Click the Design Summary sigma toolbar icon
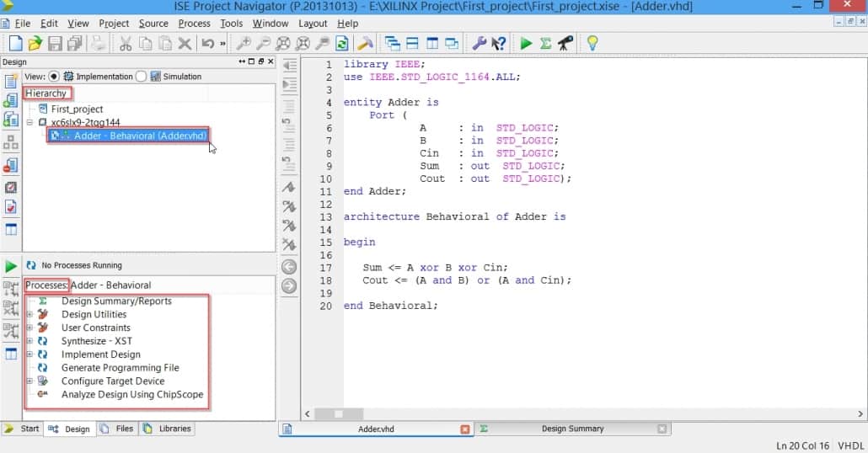Screen dimensions: 868x453 click(x=545, y=43)
